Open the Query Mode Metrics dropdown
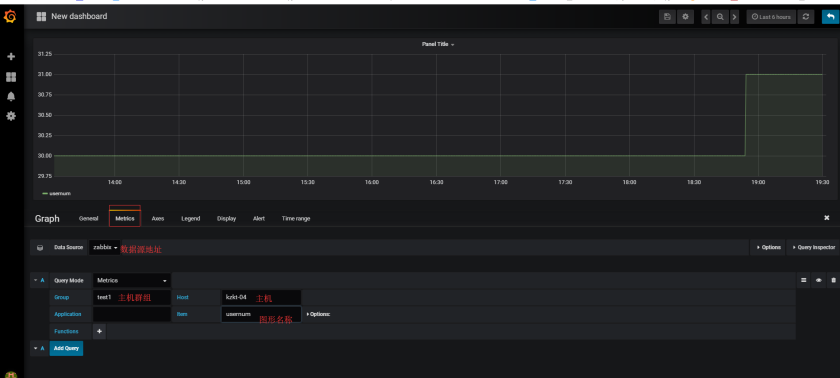The image size is (840, 378). [132, 280]
